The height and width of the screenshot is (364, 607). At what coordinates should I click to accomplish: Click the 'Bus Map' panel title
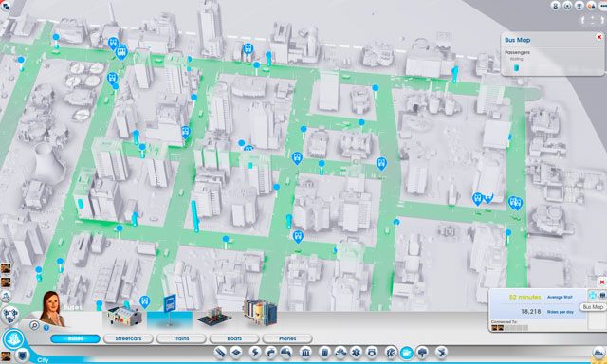517,40
